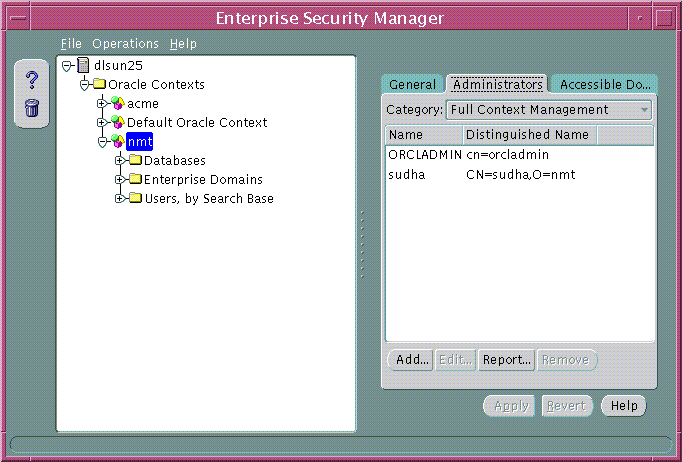
Task: Click the trash can delete icon
Action: pyautogui.click(x=31, y=107)
